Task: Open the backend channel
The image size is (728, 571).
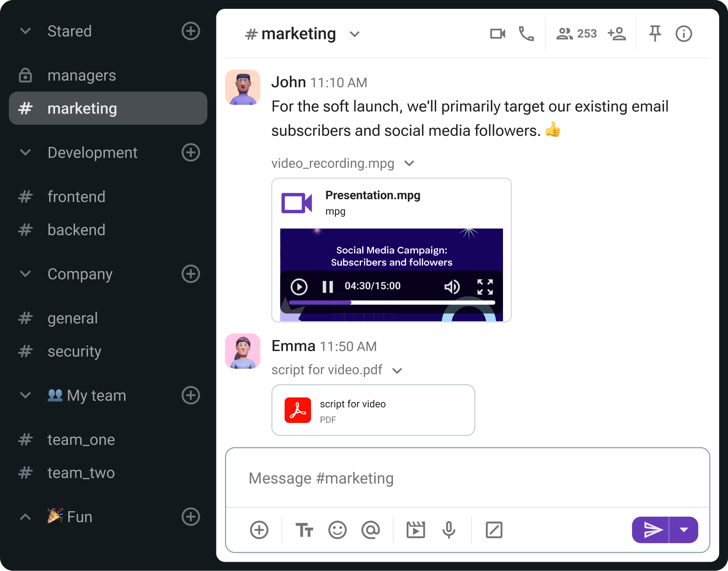Action: tap(108, 230)
